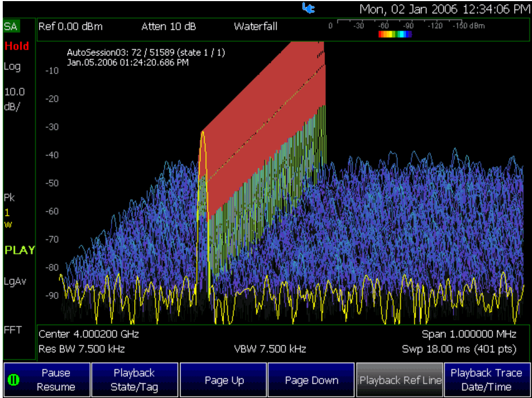Click the FFT sweep type indicator
This screenshot has width=532, height=398.
[13, 330]
